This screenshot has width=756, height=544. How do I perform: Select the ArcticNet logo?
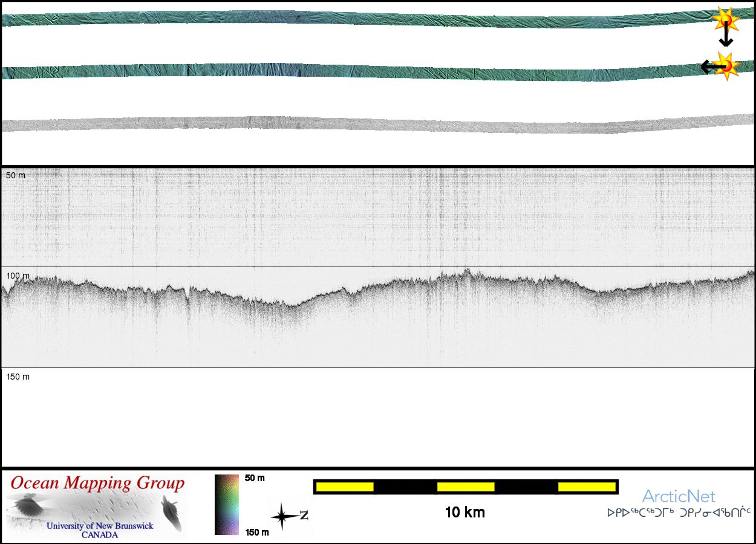679,497
